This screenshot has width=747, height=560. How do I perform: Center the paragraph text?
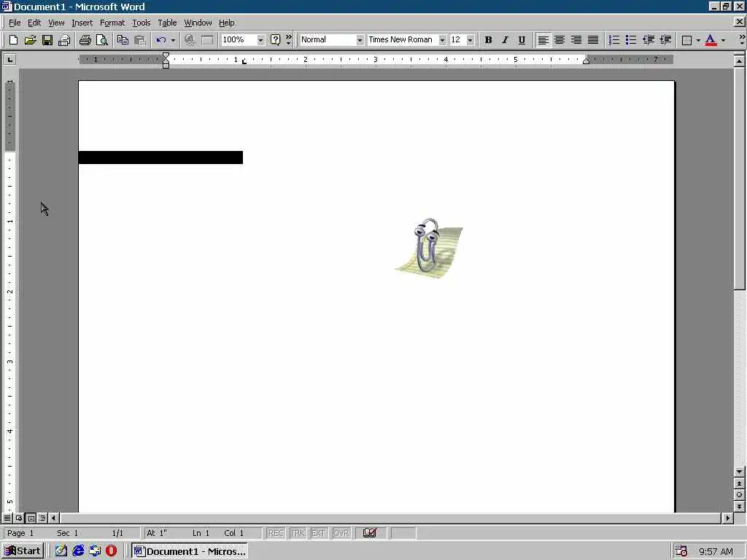[560, 40]
